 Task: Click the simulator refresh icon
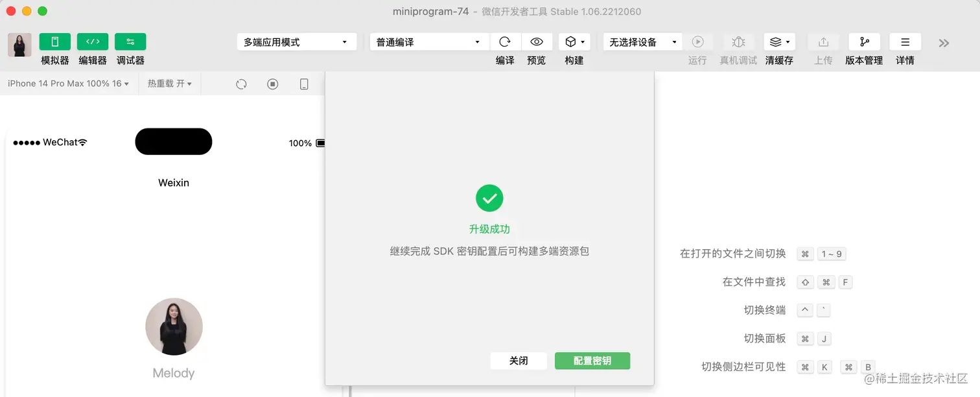241,84
